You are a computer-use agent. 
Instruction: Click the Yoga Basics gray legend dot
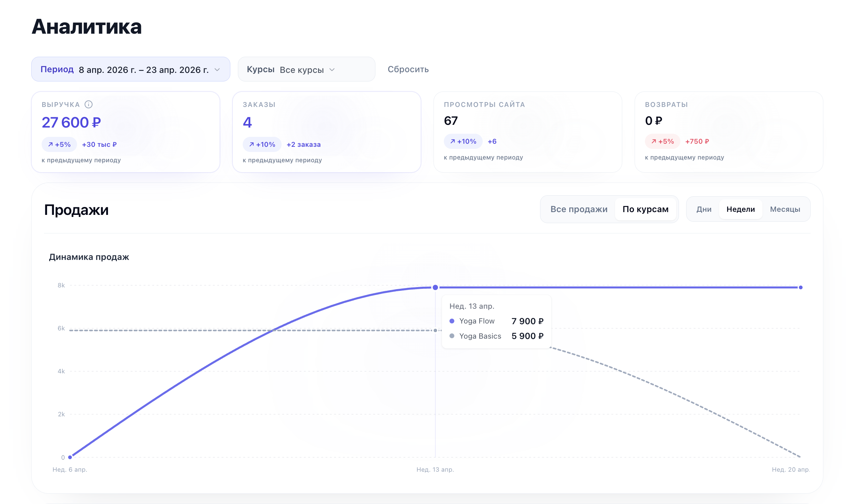(x=452, y=336)
